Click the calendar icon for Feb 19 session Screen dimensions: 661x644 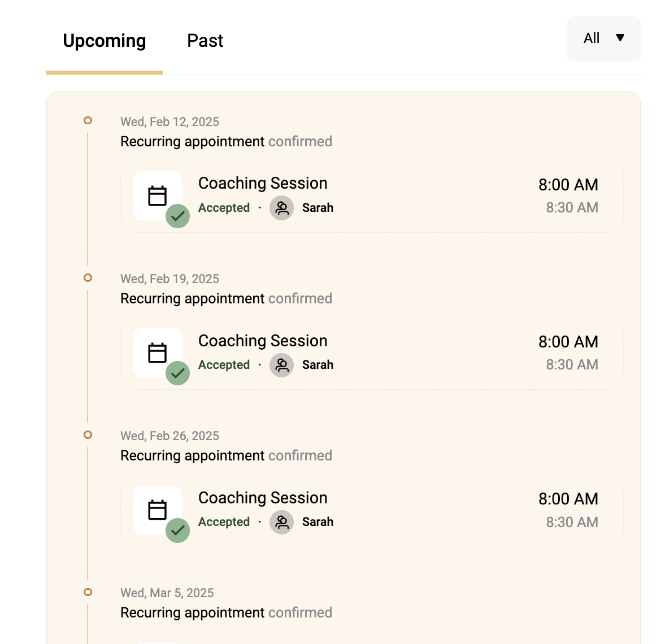pyautogui.click(x=157, y=353)
